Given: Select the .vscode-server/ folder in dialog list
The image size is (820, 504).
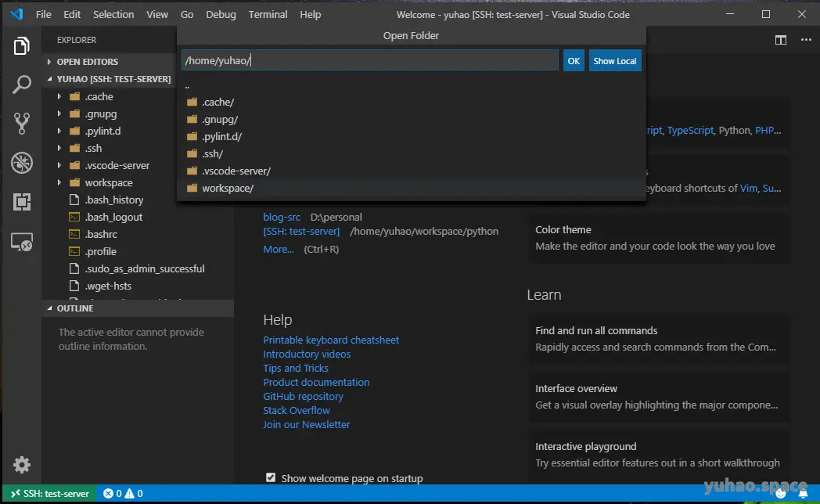Looking at the screenshot, I should coord(411,171).
